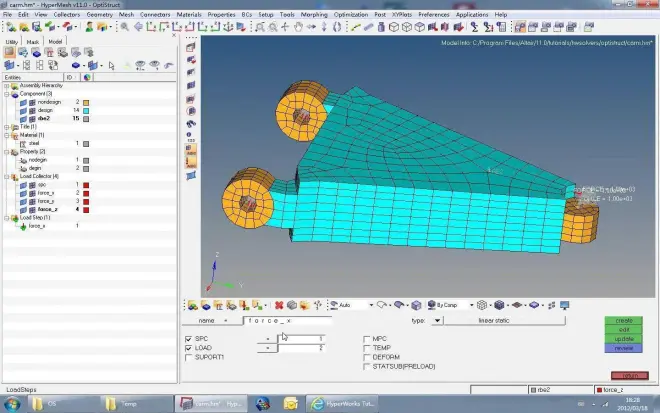Collapse the Load Collector tree node
Viewport: 660px width, 413px height.
4,176
